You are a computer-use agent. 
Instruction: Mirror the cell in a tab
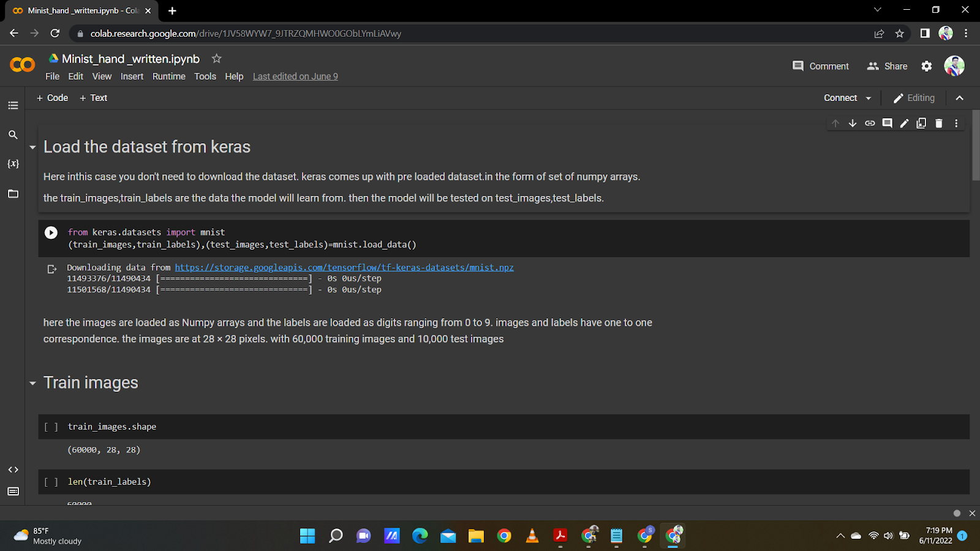pos(921,123)
